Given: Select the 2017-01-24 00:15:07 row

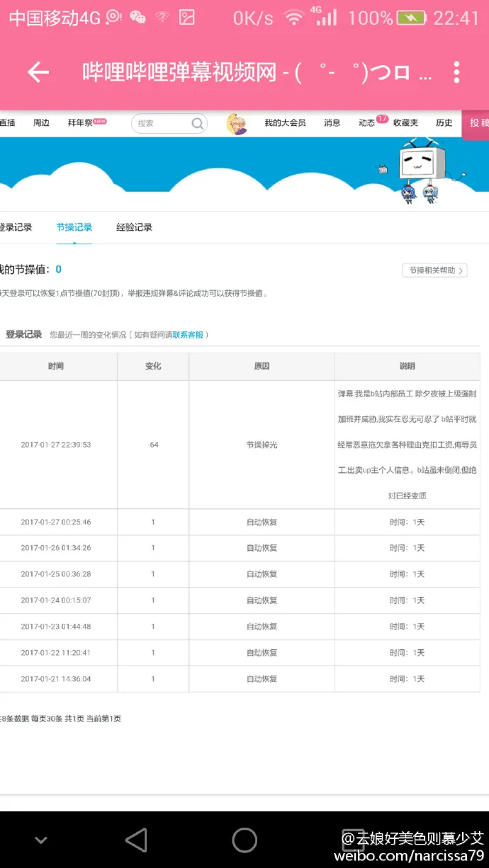Looking at the screenshot, I should coord(240,600).
